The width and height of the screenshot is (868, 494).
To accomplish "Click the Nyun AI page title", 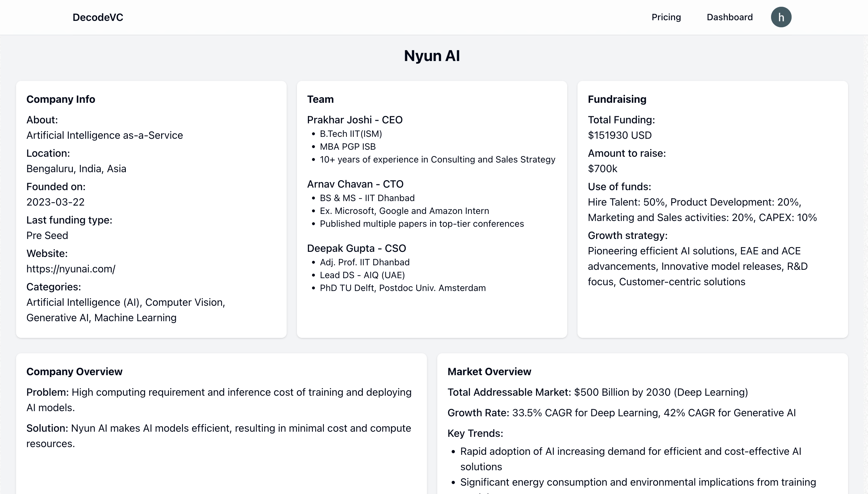I will (x=432, y=56).
